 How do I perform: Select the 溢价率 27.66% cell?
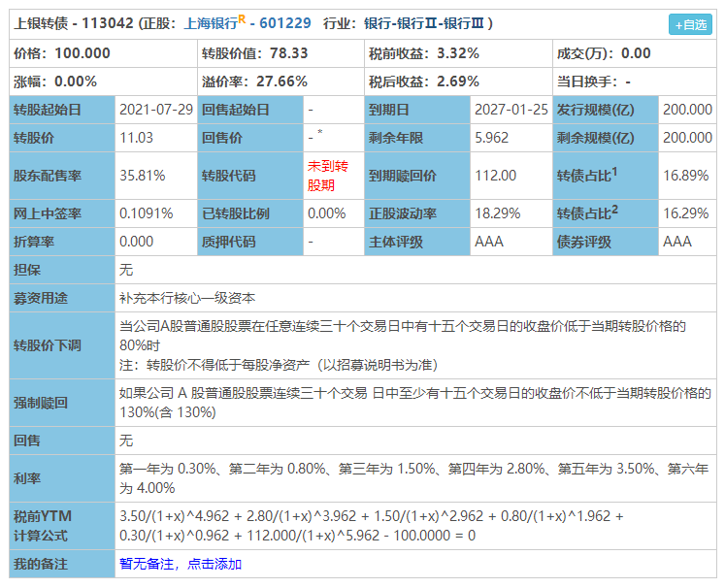280,82
